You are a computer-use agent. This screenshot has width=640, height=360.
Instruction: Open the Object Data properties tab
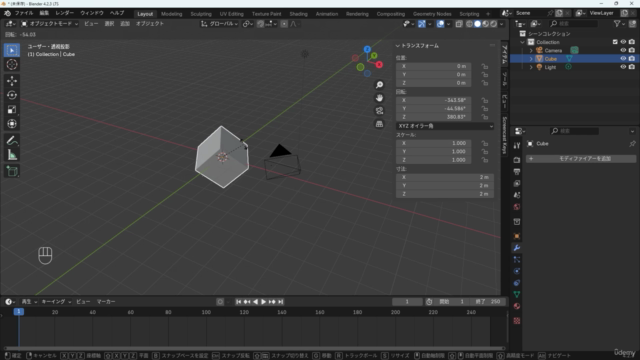517,294
